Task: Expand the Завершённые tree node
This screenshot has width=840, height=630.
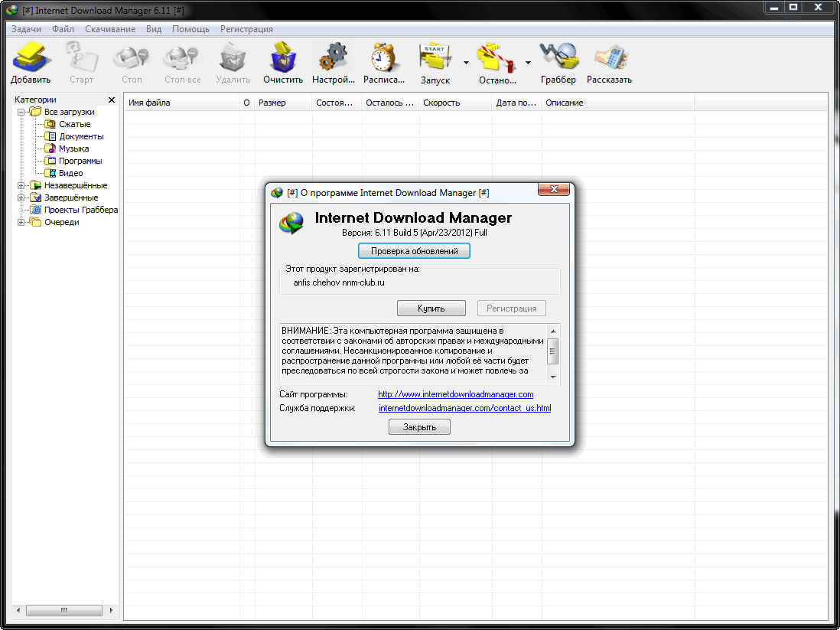Action: click(x=21, y=197)
